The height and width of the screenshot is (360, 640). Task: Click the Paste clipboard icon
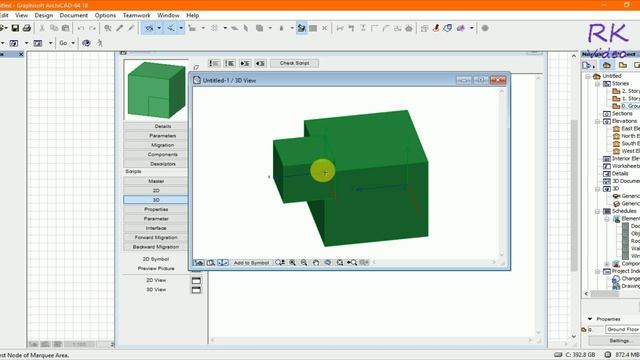pos(65,28)
